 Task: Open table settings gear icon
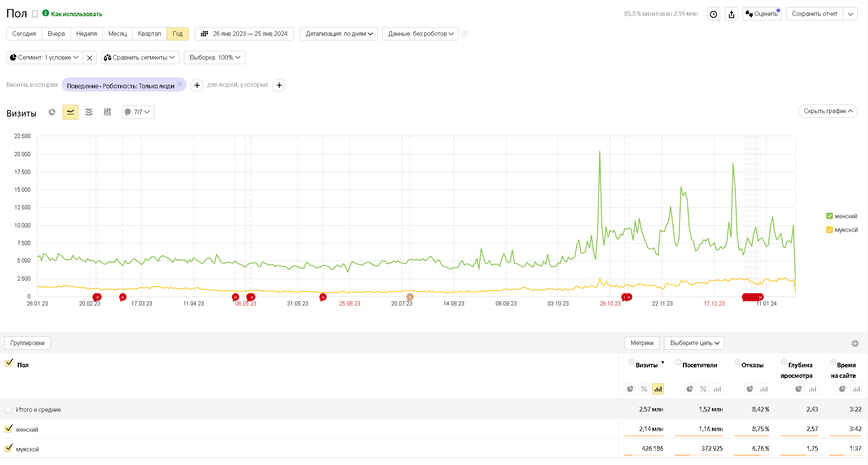click(855, 344)
